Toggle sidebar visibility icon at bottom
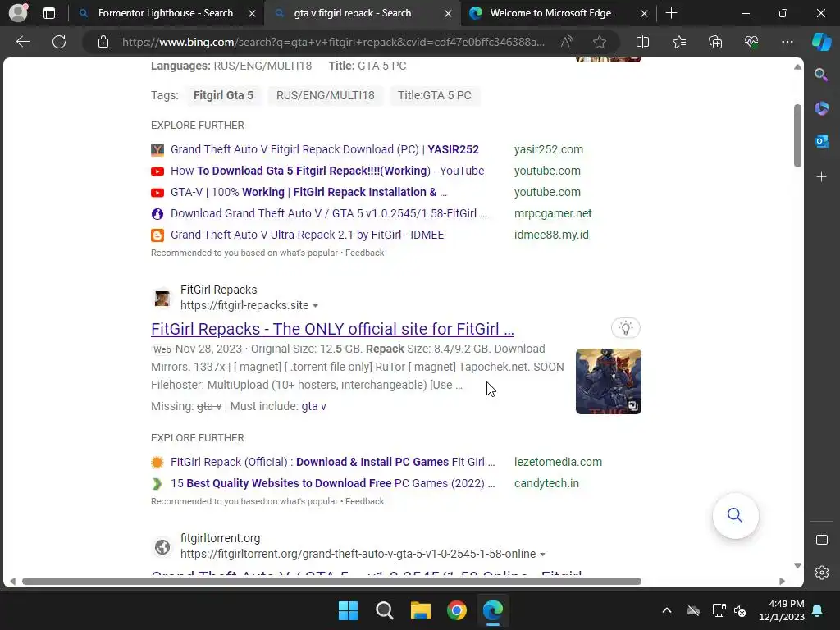840x630 pixels. click(x=821, y=540)
